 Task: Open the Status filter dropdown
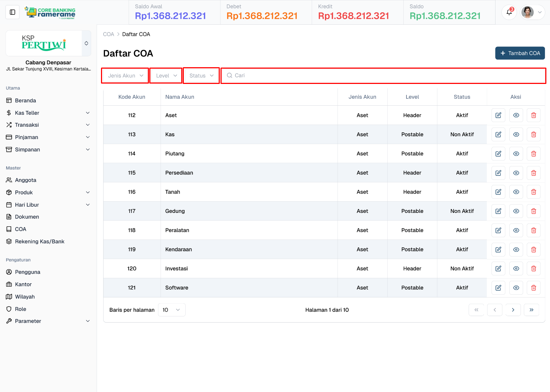tap(201, 76)
